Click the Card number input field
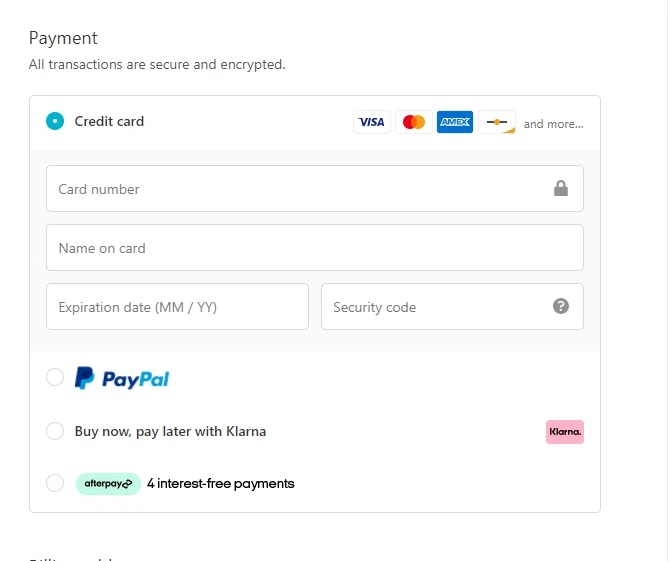 coord(300,189)
